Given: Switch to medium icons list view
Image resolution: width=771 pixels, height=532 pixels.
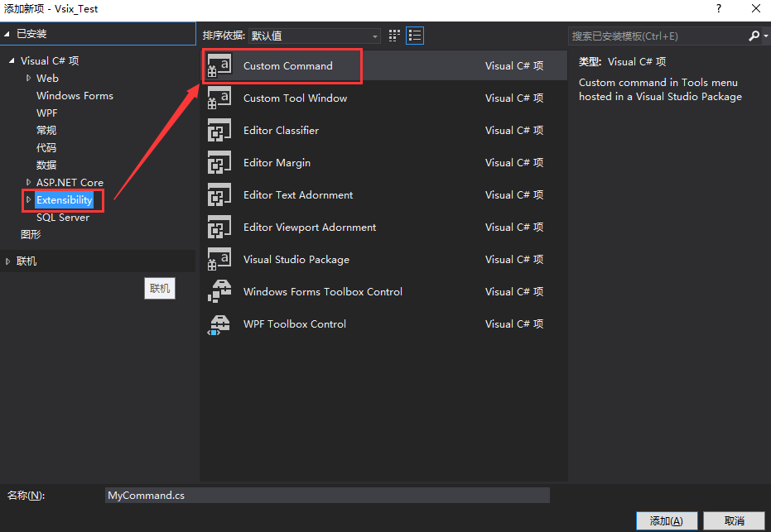Looking at the screenshot, I should click(415, 36).
